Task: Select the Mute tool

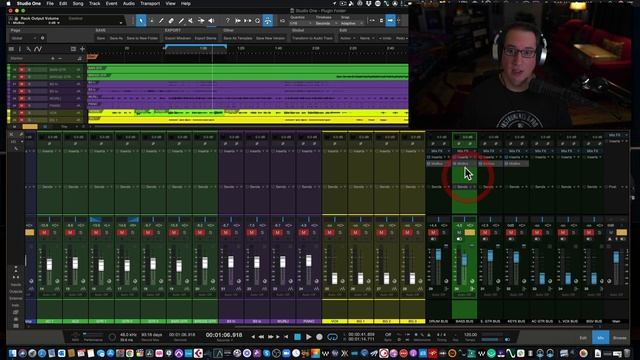Action: pyautogui.click(x=191, y=20)
